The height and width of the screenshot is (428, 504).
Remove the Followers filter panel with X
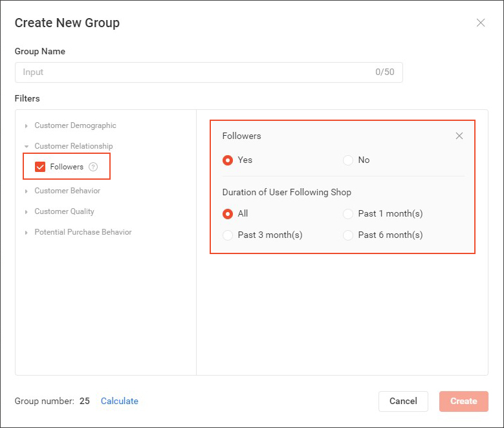pos(459,136)
